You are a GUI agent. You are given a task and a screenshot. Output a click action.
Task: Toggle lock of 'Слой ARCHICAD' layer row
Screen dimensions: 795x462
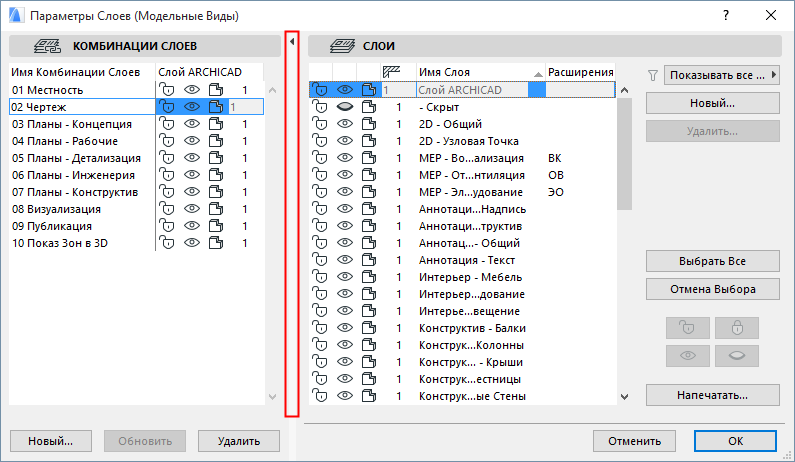(320, 90)
